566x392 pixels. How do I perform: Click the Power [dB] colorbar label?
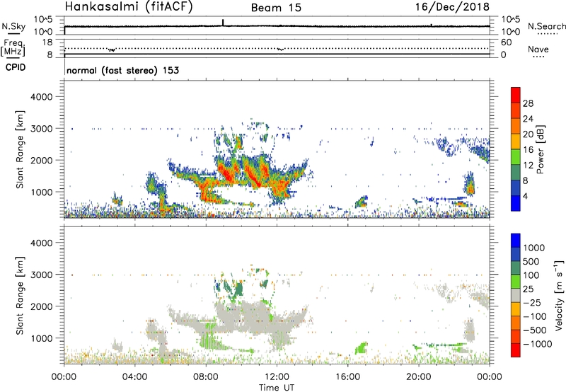[540, 149]
